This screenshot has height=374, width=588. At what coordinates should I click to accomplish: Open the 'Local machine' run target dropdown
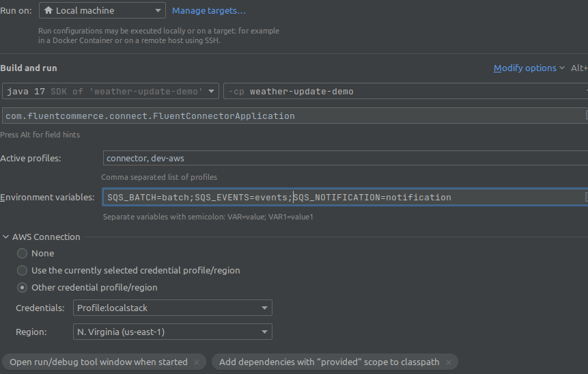tap(102, 10)
